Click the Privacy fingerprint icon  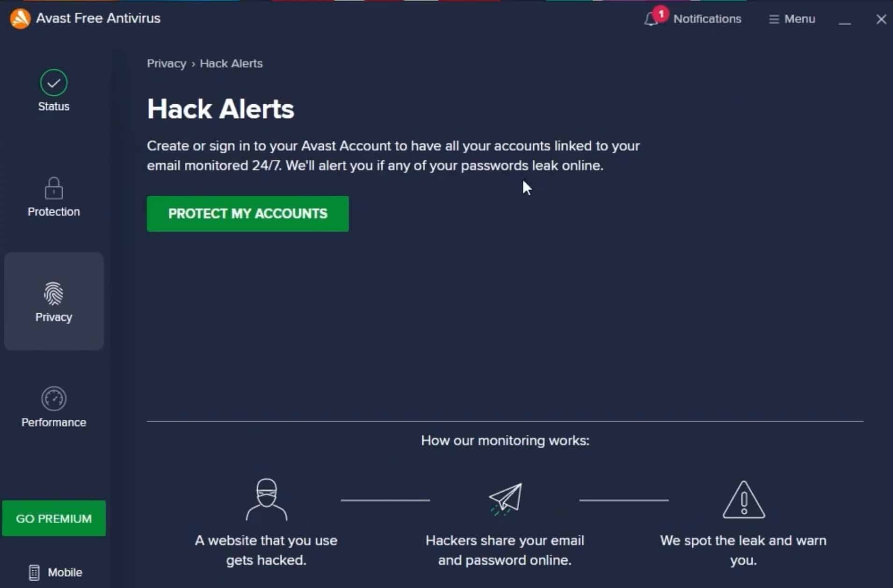(54, 294)
